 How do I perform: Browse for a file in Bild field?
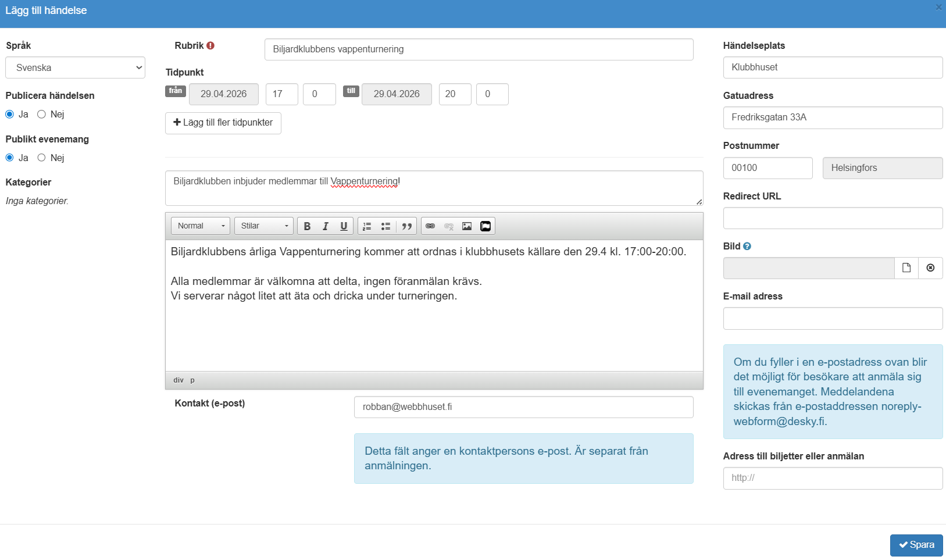point(906,268)
